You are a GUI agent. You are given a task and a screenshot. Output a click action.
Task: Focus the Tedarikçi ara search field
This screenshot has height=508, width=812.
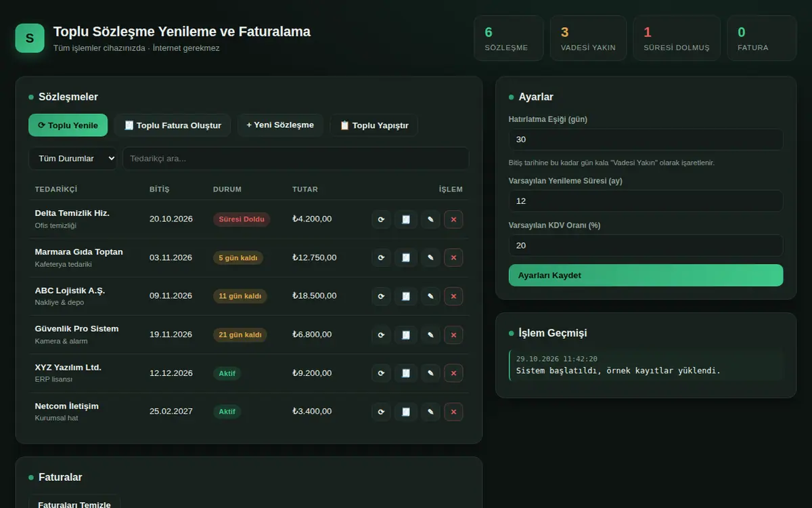point(296,158)
